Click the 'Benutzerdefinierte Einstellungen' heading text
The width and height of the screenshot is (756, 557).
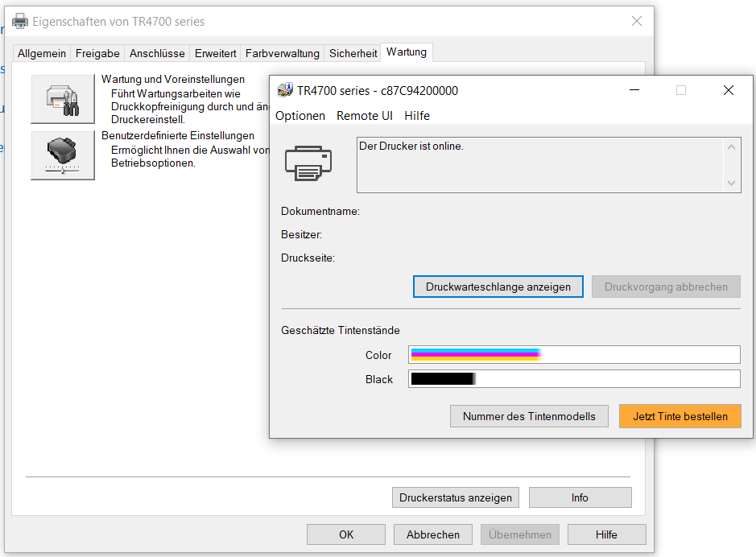(178, 135)
